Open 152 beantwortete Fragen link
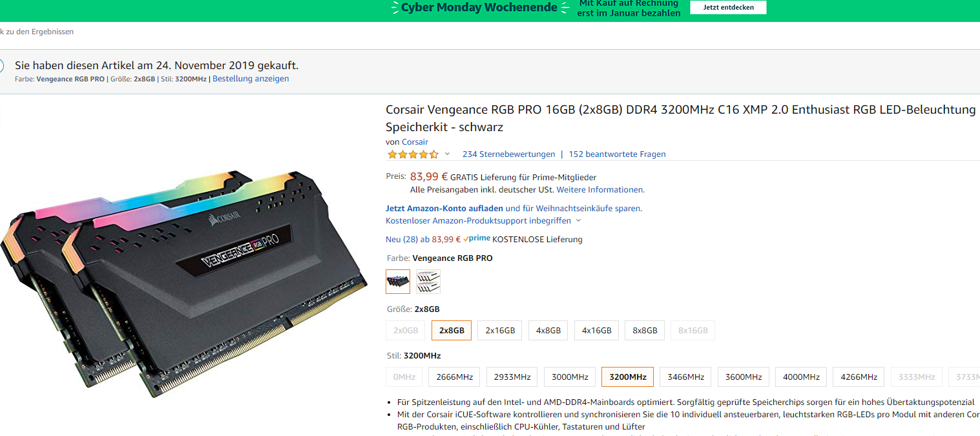The width and height of the screenshot is (980, 436). pyautogui.click(x=617, y=154)
